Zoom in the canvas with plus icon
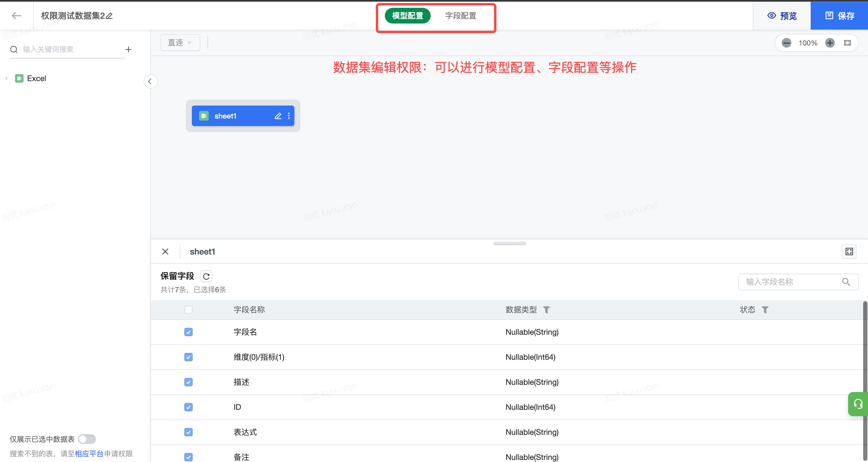 coord(830,43)
